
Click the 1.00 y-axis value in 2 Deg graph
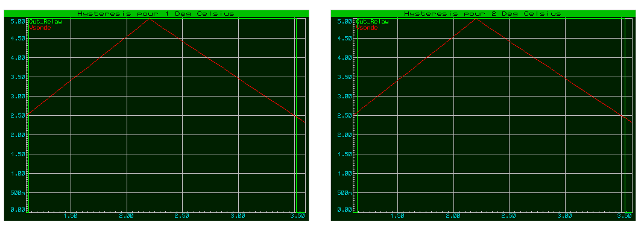(344, 173)
